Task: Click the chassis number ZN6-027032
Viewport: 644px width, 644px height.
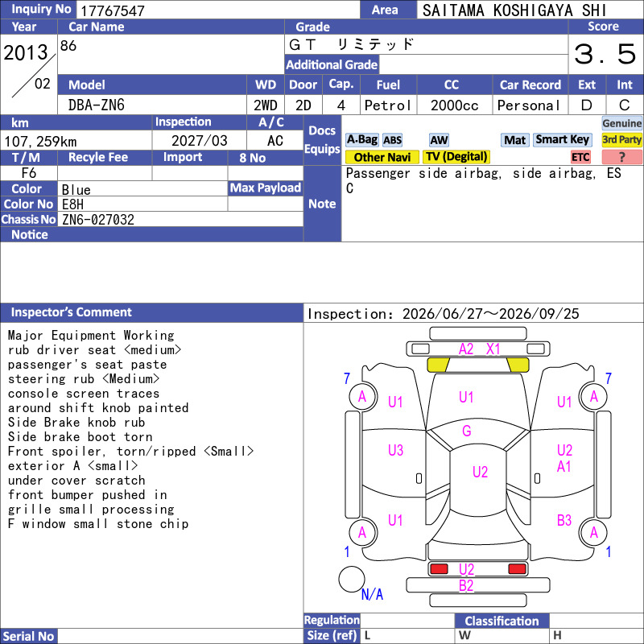Action: [x=98, y=220]
